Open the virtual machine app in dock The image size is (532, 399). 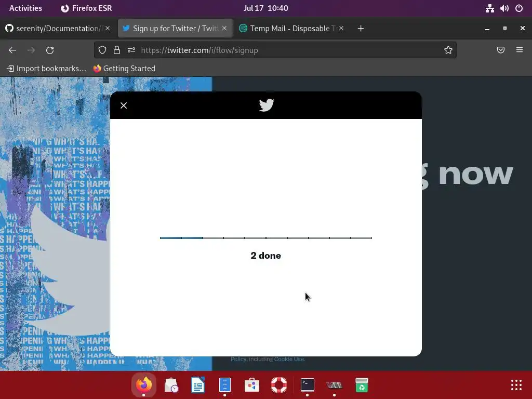coord(334,385)
